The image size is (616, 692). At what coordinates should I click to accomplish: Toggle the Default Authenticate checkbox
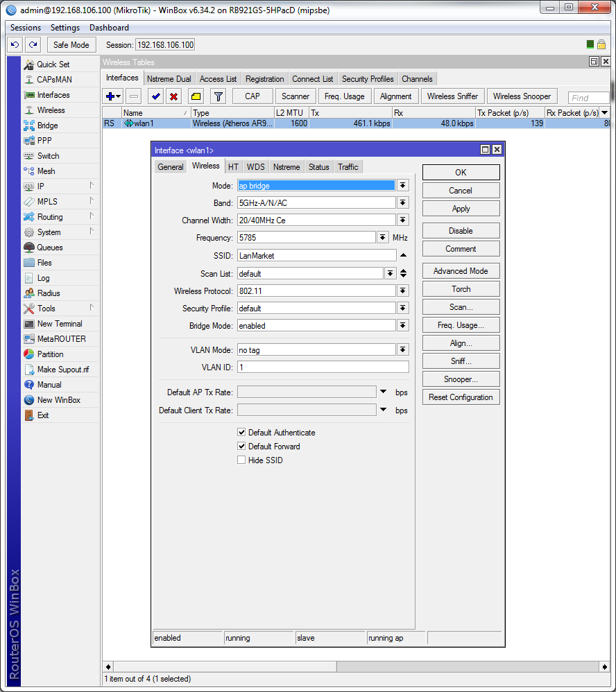[x=241, y=433]
